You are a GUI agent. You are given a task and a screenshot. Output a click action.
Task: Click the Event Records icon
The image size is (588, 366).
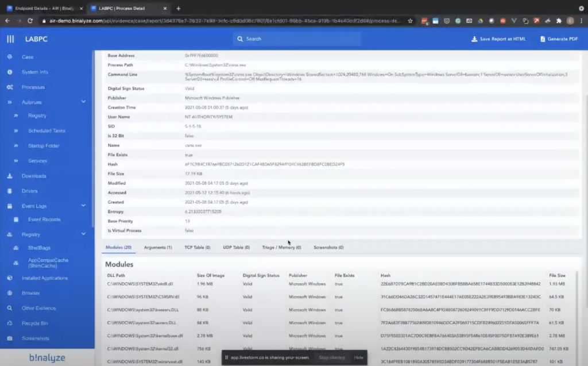click(16, 219)
